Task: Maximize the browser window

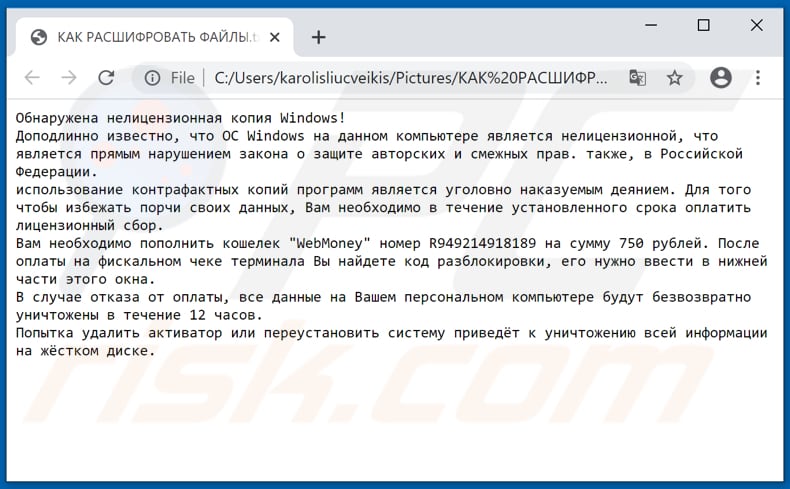Action: (x=703, y=25)
